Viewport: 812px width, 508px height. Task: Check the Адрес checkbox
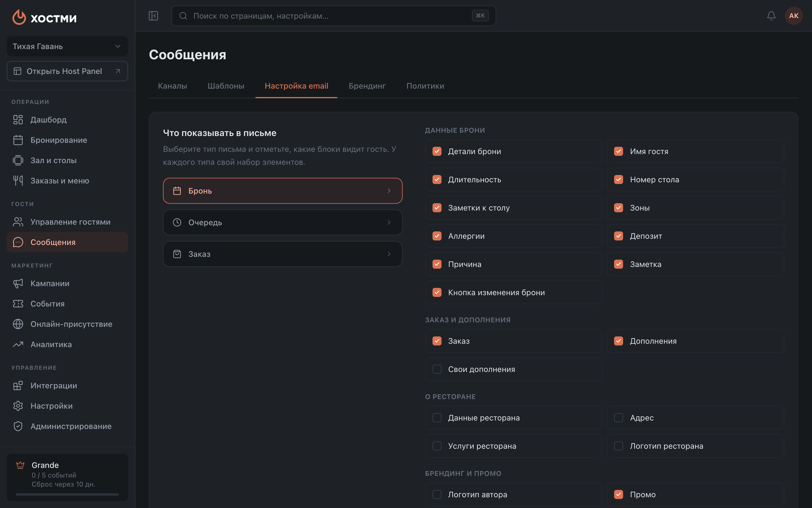[619, 418]
